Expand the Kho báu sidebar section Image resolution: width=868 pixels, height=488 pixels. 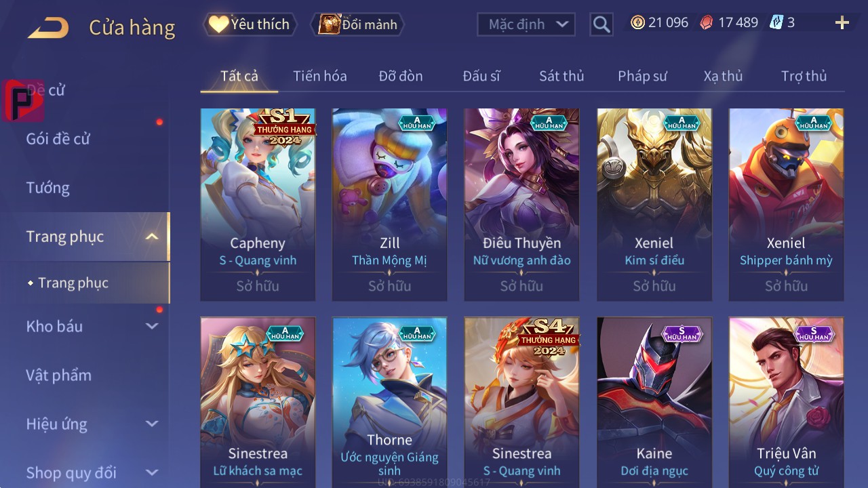pos(152,326)
